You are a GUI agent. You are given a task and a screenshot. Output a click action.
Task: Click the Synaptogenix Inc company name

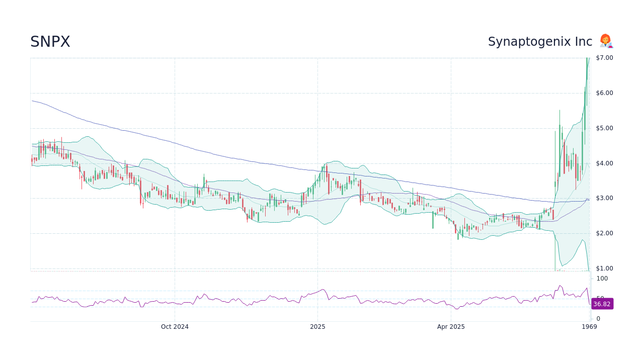click(x=540, y=41)
